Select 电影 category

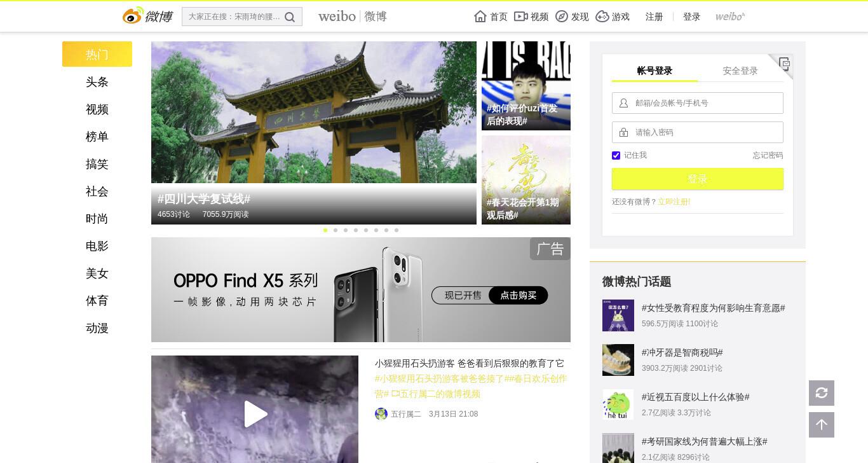tap(97, 246)
